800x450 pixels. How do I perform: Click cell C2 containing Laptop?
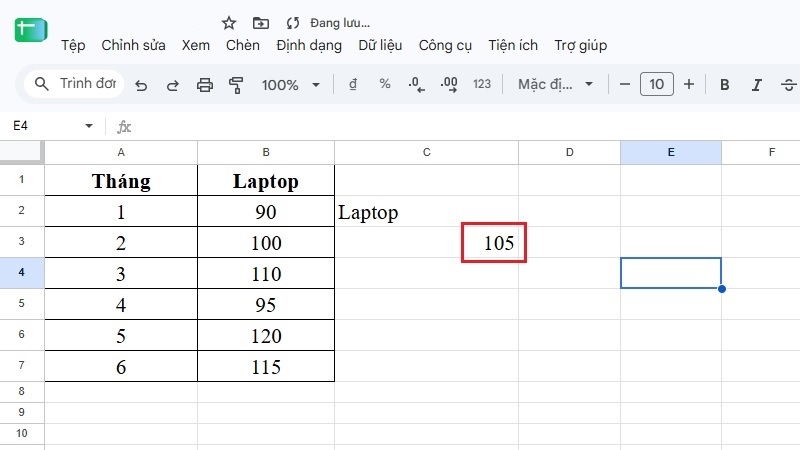(x=427, y=211)
